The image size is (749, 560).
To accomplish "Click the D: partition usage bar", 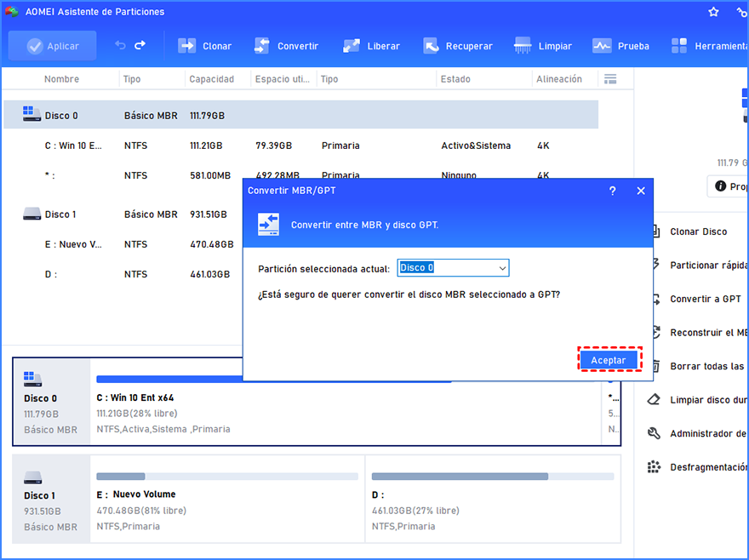I will 493,477.
